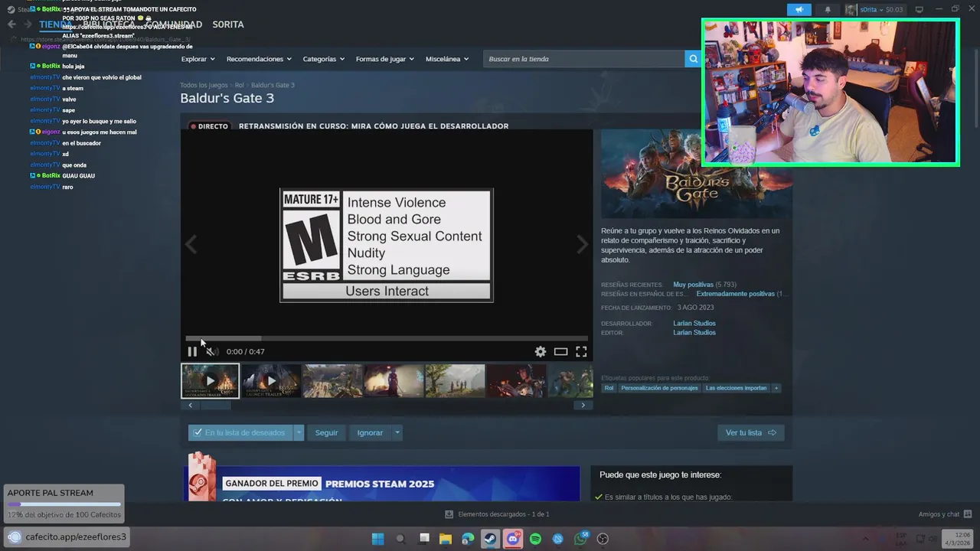This screenshot has height=551, width=980.
Task: Move the thumbnail strip scrollbar handle
Action: tap(216, 406)
